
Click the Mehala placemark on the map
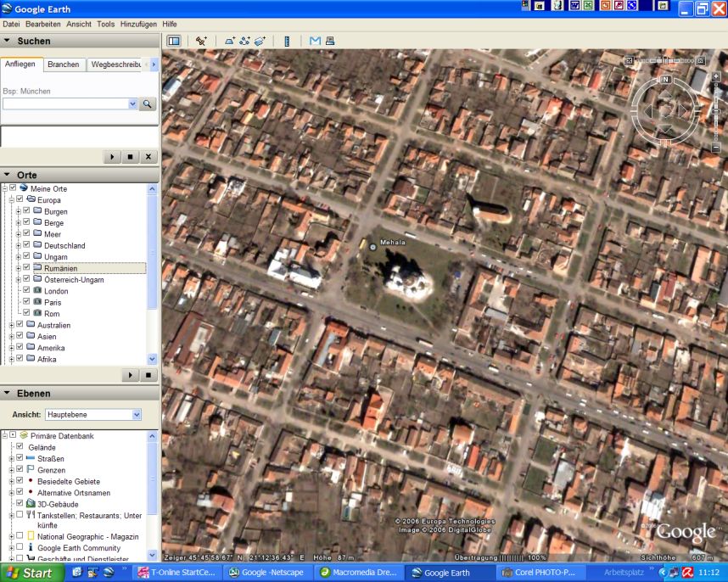[x=372, y=247]
